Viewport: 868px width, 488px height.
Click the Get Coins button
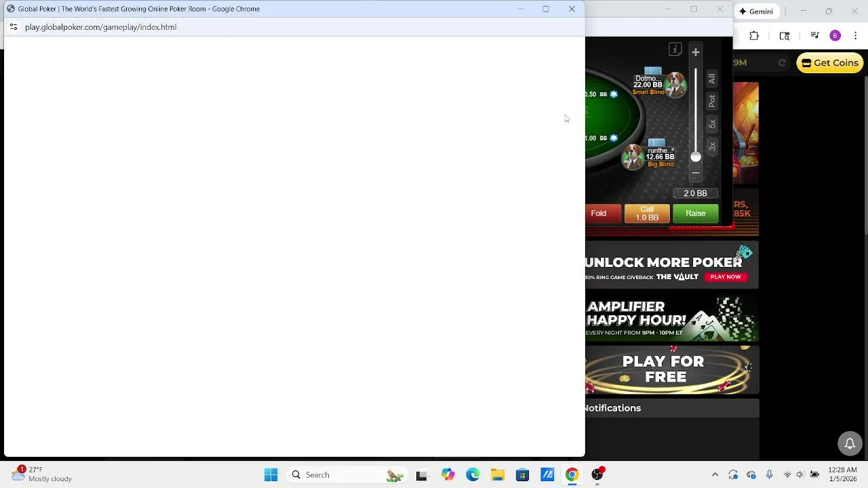pos(830,63)
